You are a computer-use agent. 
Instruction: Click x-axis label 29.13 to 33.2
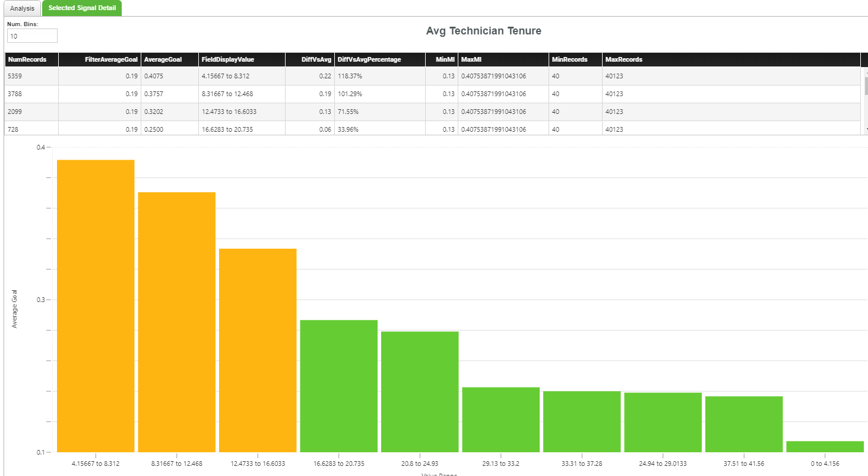[501, 464]
